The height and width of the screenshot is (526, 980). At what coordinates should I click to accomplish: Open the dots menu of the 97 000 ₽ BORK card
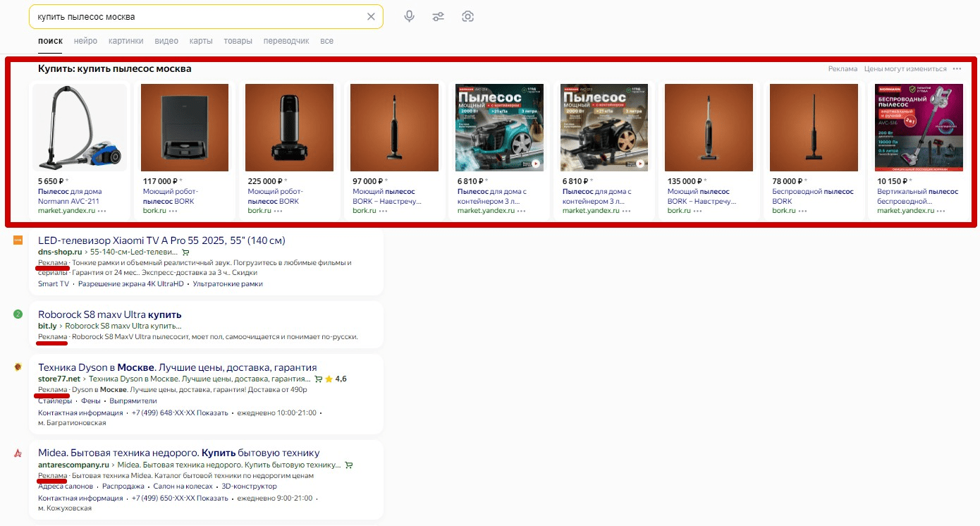(x=383, y=211)
